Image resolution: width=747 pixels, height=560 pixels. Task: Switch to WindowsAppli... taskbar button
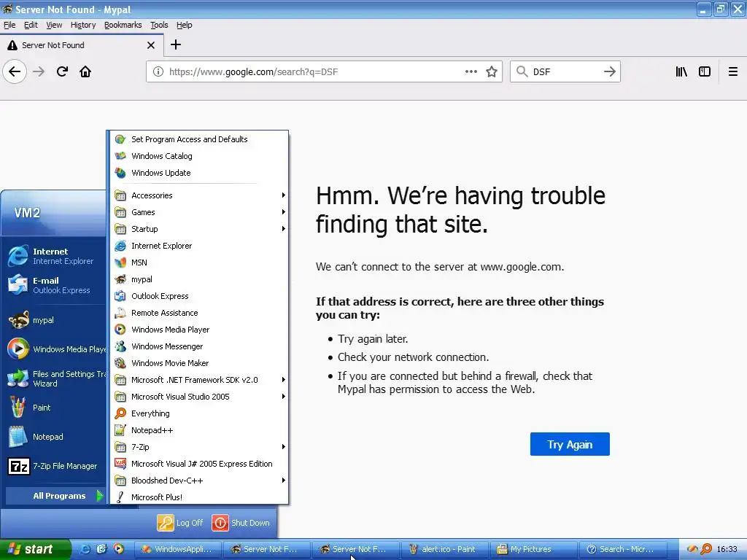click(178, 550)
